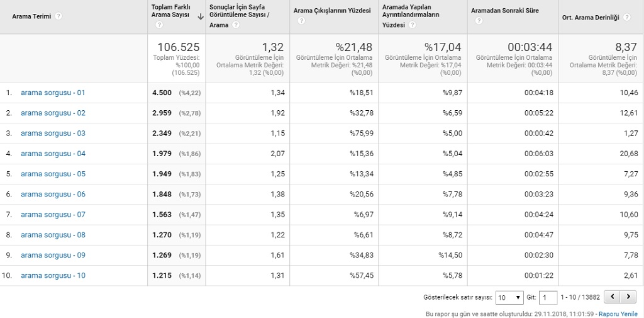644x318 pixels.
Task: Click help icon next to Ort. Arama Derinliği
Action: pyautogui.click(x=626, y=18)
